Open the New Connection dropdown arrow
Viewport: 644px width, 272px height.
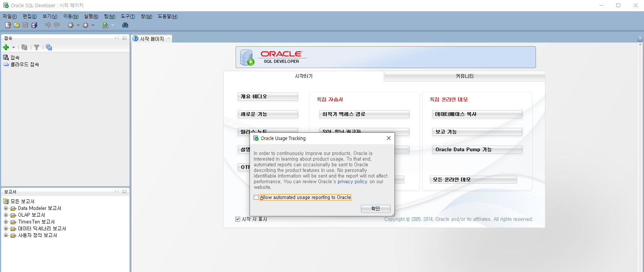coord(14,47)
